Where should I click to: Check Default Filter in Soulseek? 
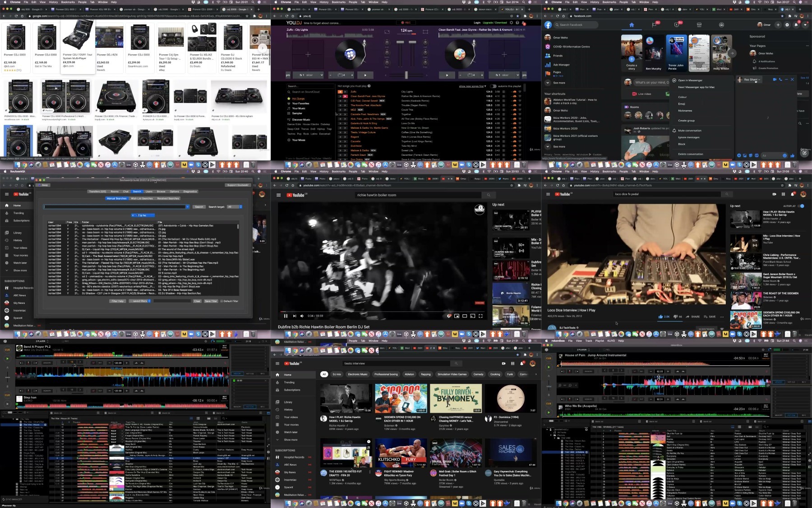(221, 301)
